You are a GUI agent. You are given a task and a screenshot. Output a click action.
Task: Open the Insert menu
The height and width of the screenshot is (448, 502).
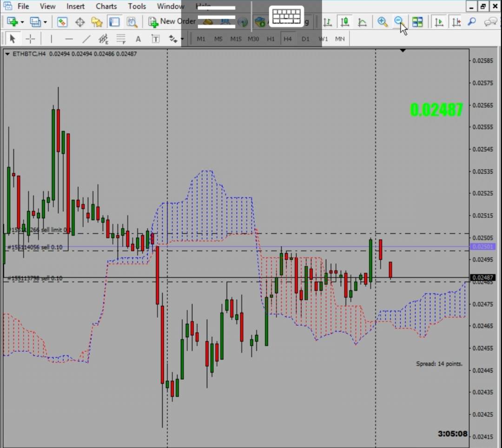coord(75,6)
